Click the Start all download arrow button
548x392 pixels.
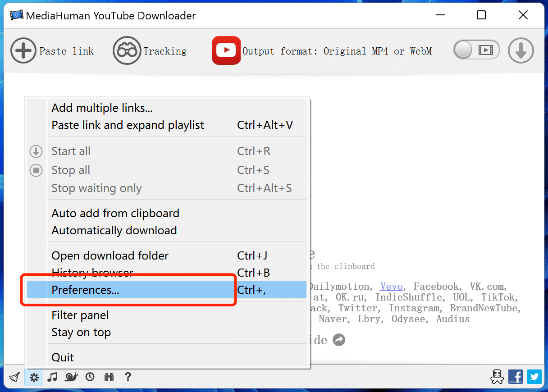521,50
